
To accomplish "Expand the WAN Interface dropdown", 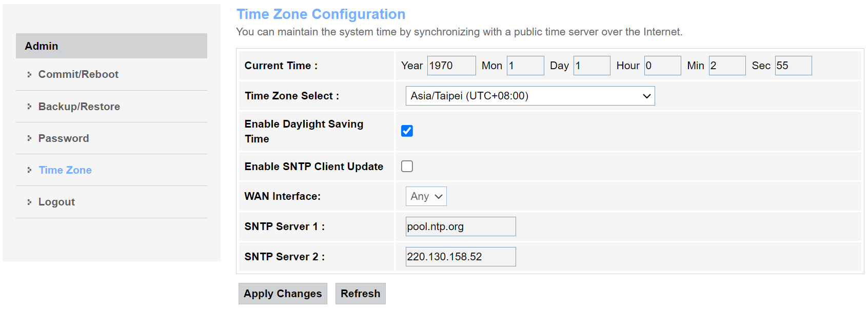I will pyautogui.click(x=426, y=196).
